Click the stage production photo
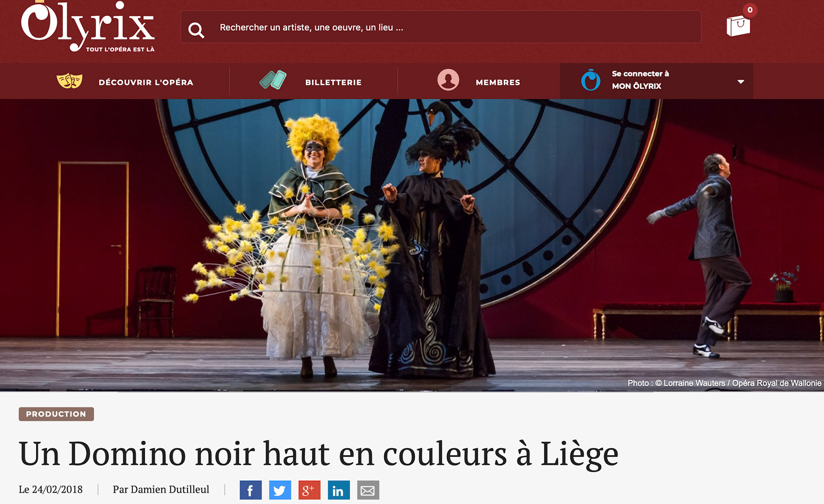824x504 pixels. 412,245
